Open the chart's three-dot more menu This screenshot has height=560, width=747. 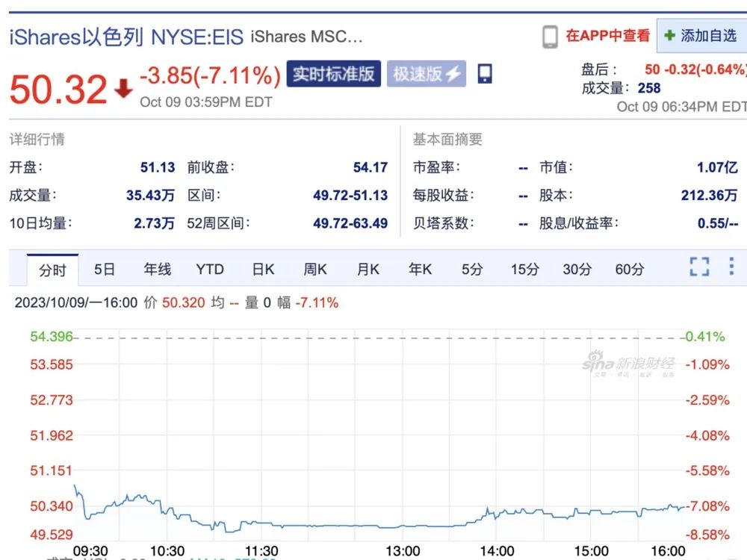pyautogui.click(x=731, y=267)
